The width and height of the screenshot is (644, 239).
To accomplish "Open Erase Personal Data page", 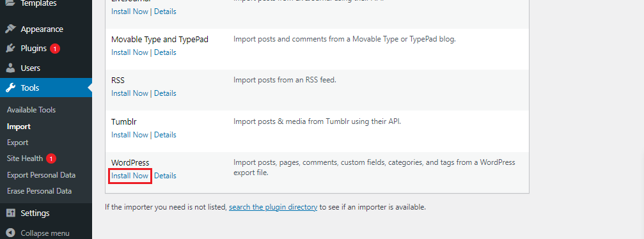I will [40, 191].
